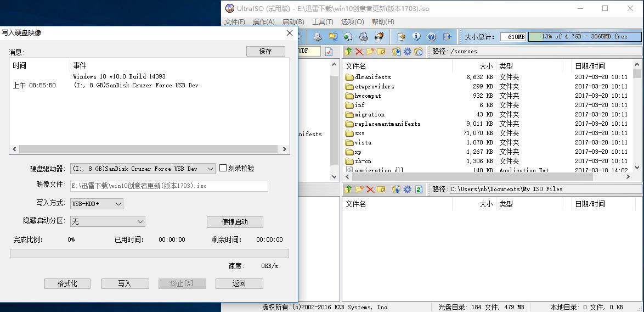Sort image list by 日期/时间 column

[x=602, y=66]
